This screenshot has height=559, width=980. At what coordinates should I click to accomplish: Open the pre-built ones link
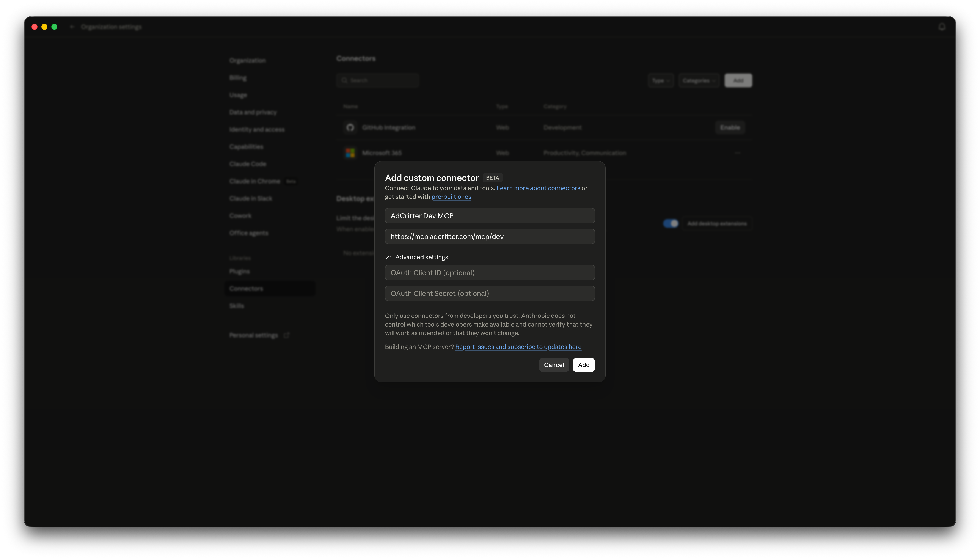tap(451, 196)
